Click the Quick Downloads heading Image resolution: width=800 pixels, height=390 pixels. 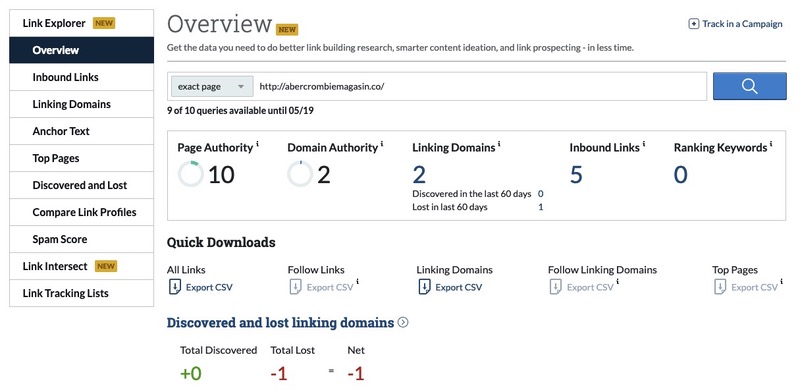221,242
